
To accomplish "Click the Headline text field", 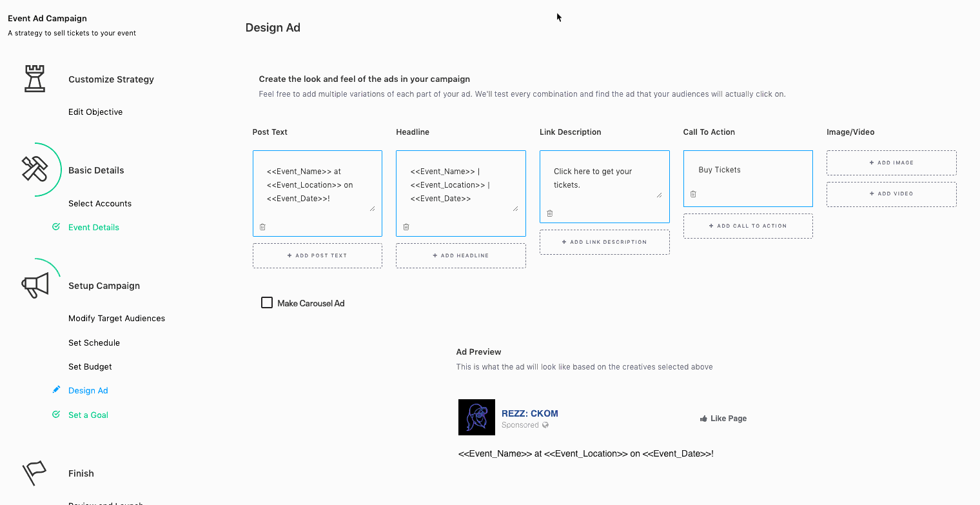I will tap(460, 185).
